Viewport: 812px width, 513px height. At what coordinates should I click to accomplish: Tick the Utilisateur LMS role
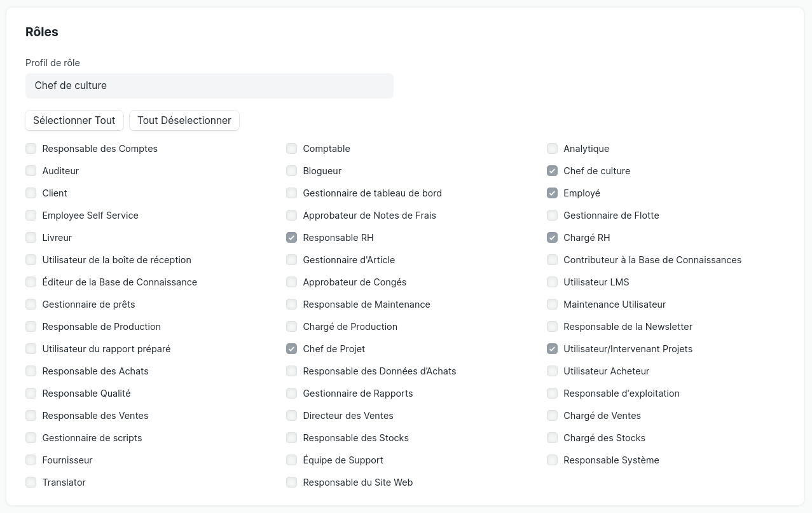click(552, 282)
